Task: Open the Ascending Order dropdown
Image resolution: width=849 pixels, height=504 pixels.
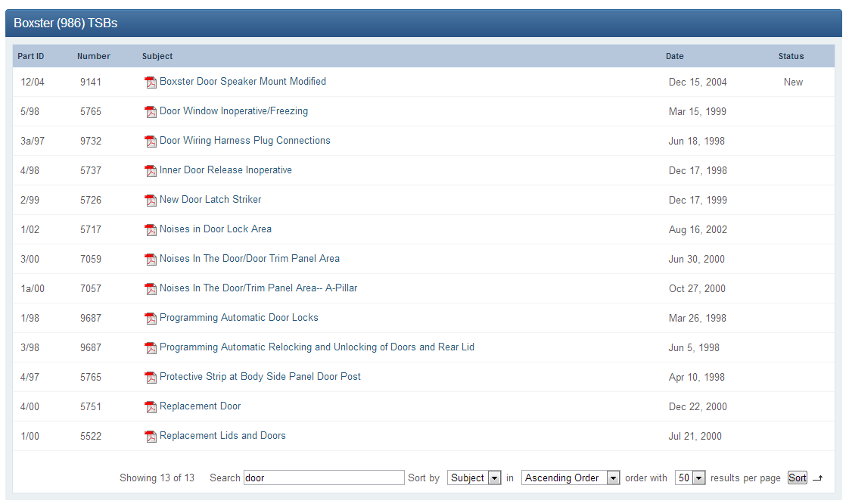Action: [570, 478]
